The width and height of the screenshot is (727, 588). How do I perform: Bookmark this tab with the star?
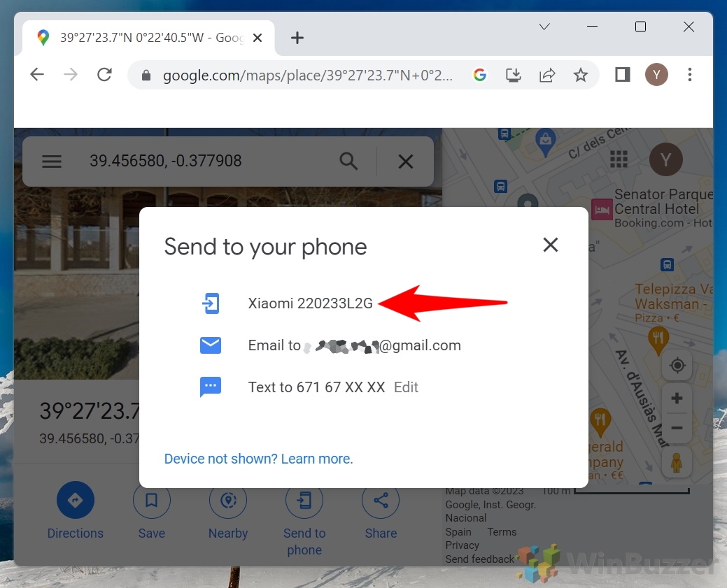click(x=581, y=75)
